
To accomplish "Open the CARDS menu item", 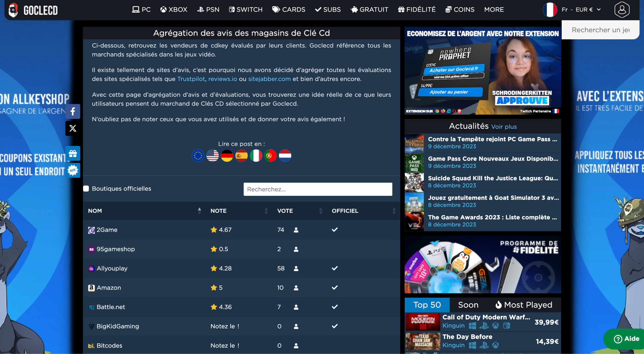I will click(289, 10).
